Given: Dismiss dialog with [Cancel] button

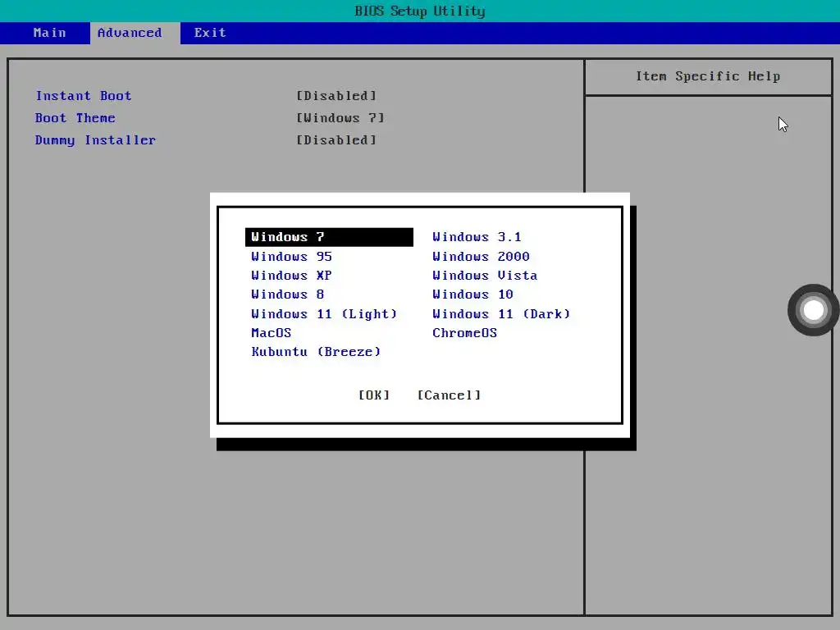Looking at the screenshot, I should click(449, 395).
